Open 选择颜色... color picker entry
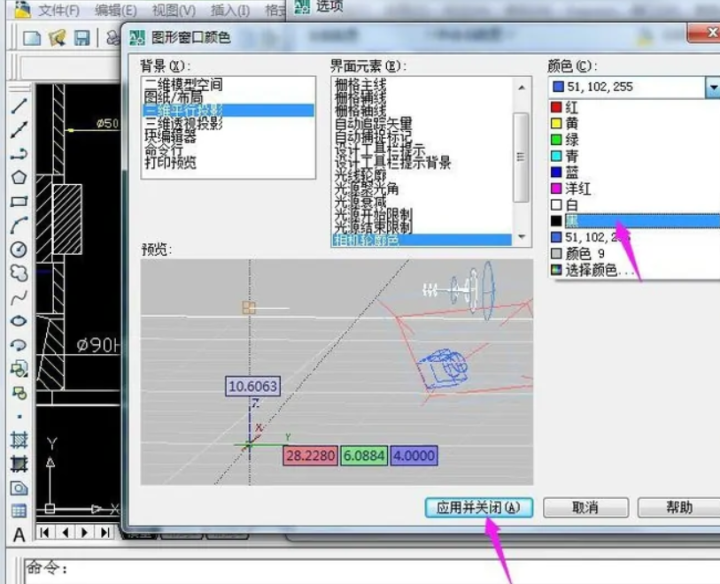 (x=635, y=270)
